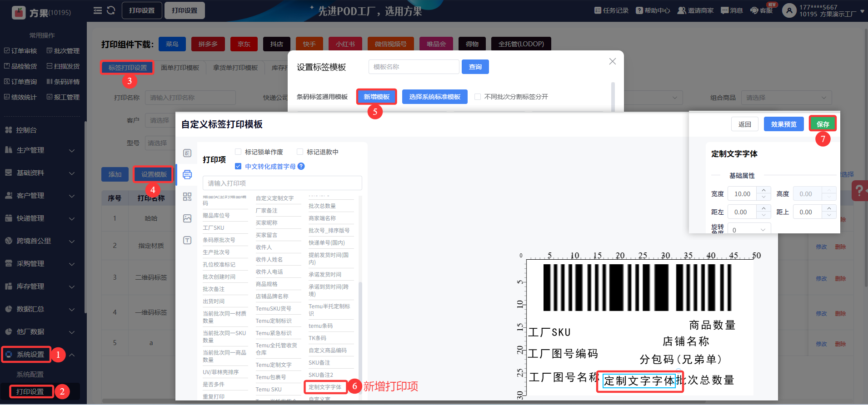The height and width of the screenshot is (405, 868).
Task: Check the 标记锁单作废 checkbox
Action: pyautogui.click(x=238, y=152)
